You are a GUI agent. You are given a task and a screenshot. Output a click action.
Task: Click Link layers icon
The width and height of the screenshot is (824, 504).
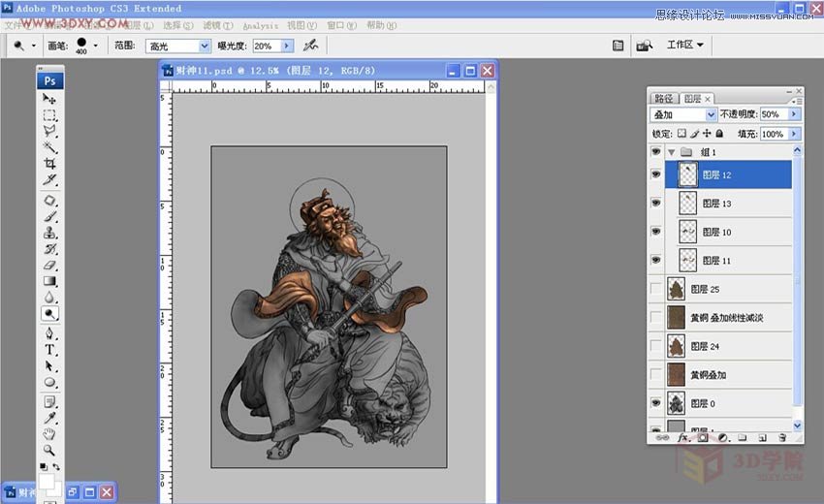(x=662, y=437)
